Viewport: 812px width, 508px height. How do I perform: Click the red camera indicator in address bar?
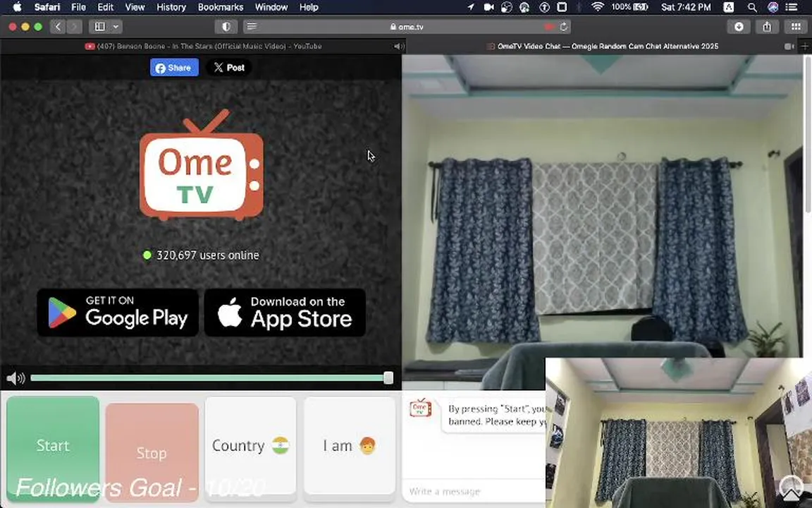[549, 26]
